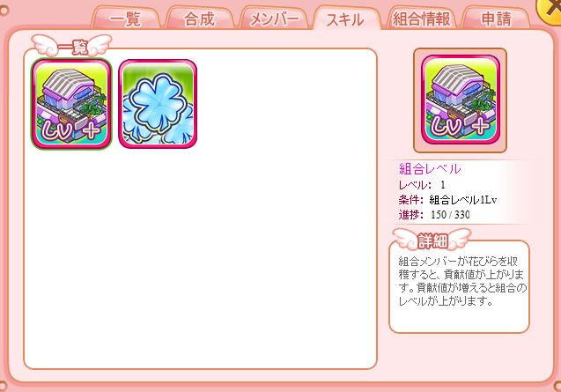The height and width of the screenshot is (392, 561).
Task: Click the 条件 組合レベル1Lv requirement line
Action: (x=447, y=199)
